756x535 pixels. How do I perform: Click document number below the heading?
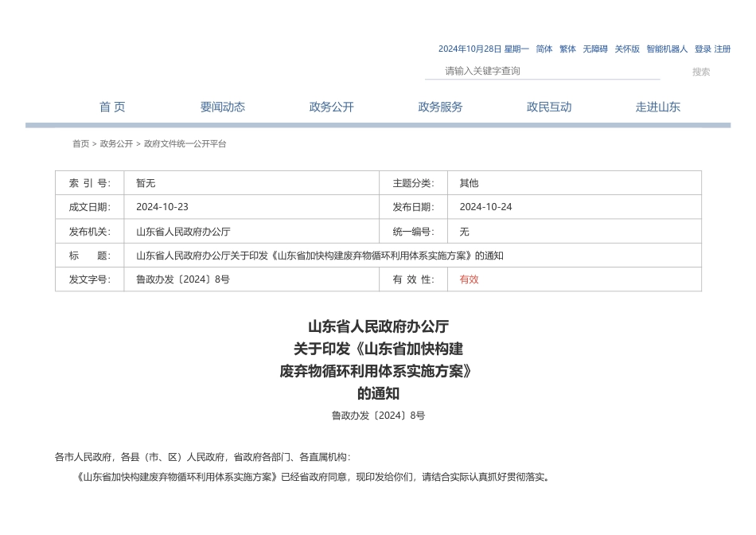click(x=379, y=416)
